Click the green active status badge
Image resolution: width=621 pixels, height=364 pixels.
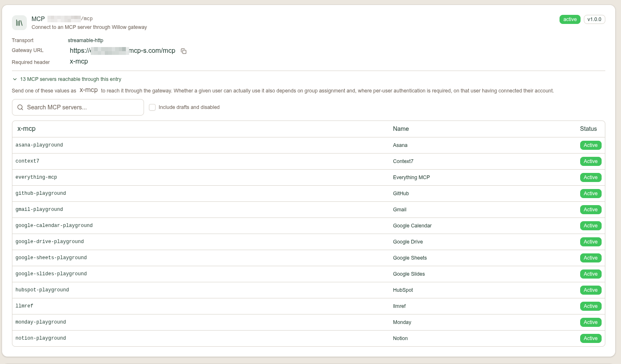point(570,19)
